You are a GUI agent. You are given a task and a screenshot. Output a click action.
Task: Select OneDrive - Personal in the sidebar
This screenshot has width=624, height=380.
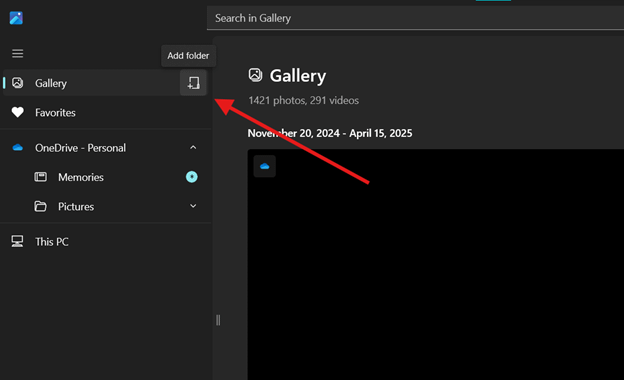(105, 148)
